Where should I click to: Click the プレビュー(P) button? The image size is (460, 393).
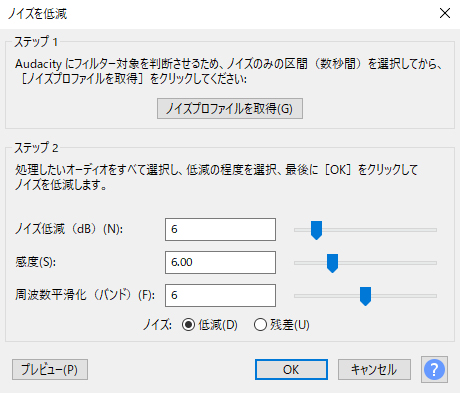[50, 369]
